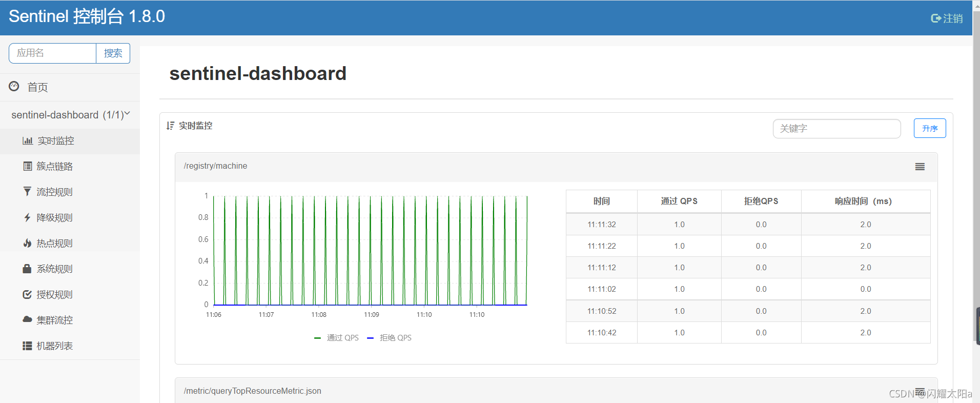Click the funnel icon for 流控规则
This screenshot has height=403, width=980.
[x=28, y=191]
